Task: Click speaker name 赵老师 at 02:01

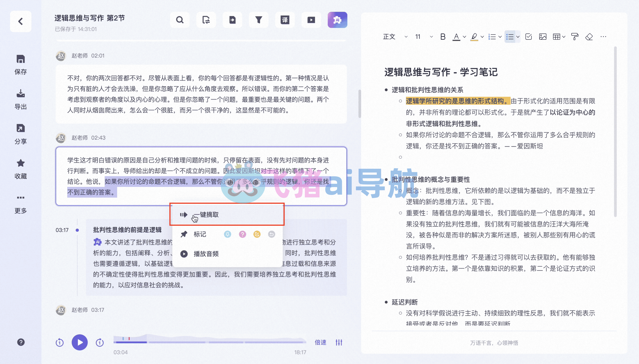Action: pyautogui.click(x=79, y=55)
